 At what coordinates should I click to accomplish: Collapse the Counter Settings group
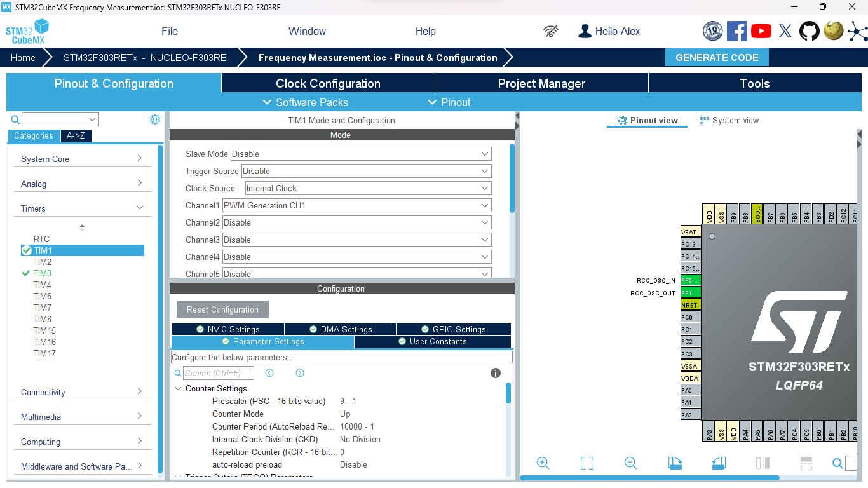[177, 388]
